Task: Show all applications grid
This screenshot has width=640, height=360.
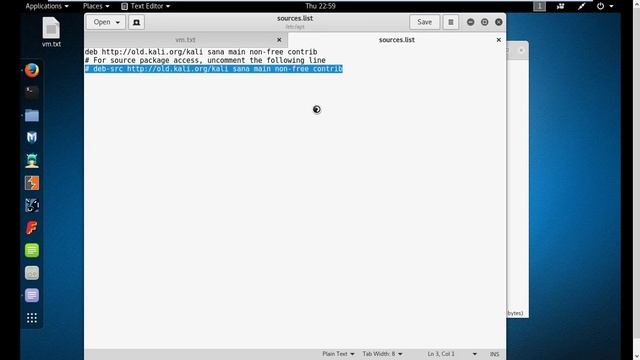Action: (32, 318)
